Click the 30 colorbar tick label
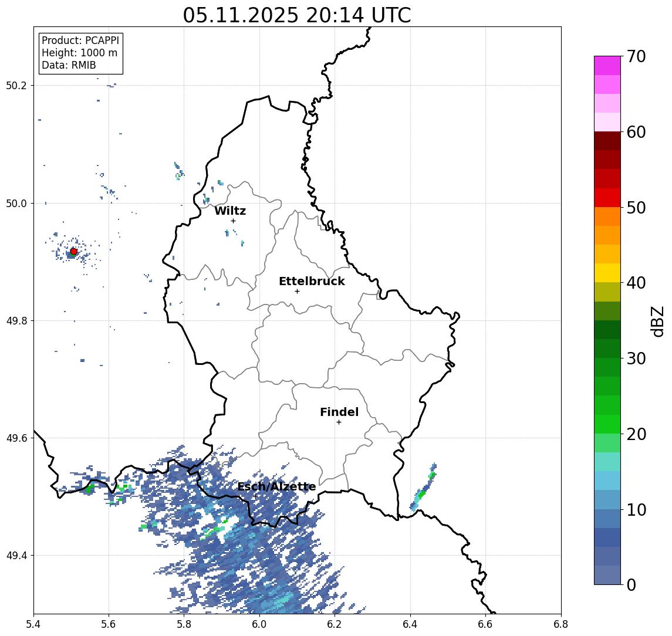 [x=636, y=358]
